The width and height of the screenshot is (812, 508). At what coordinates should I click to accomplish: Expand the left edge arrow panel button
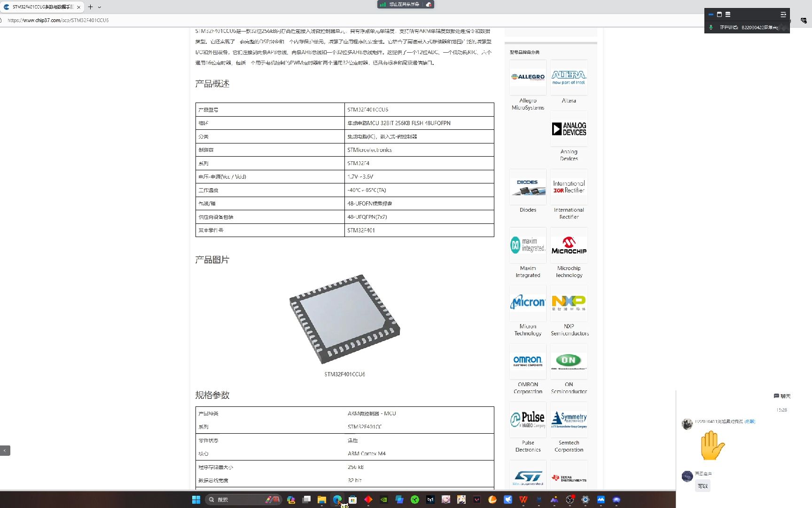pos(5,451)
